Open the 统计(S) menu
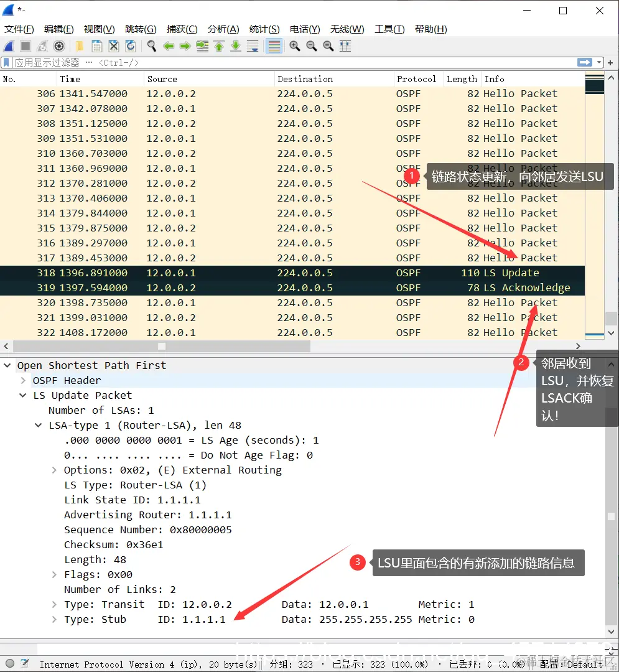The height and width of the screenshot is (672, 619). coord(264,29)
